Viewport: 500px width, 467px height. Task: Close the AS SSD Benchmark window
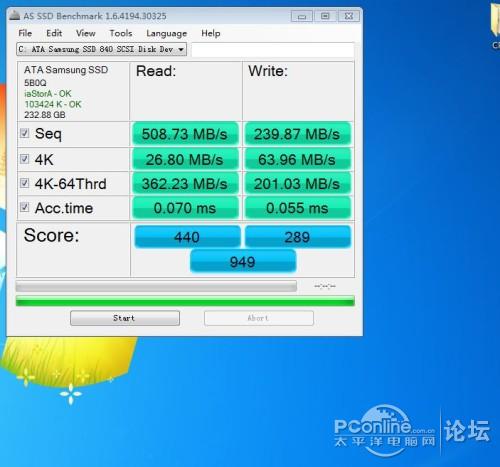(349, 16)
